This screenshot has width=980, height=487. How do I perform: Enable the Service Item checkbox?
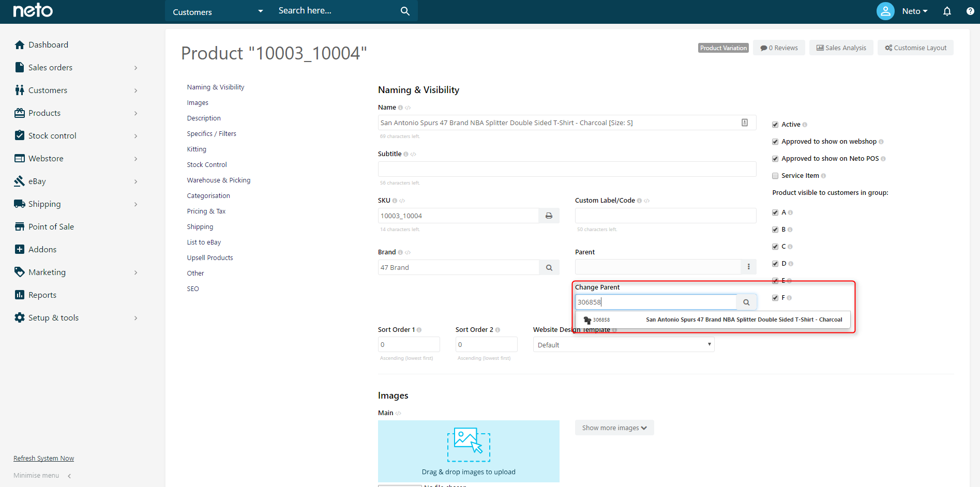point(775,176)
